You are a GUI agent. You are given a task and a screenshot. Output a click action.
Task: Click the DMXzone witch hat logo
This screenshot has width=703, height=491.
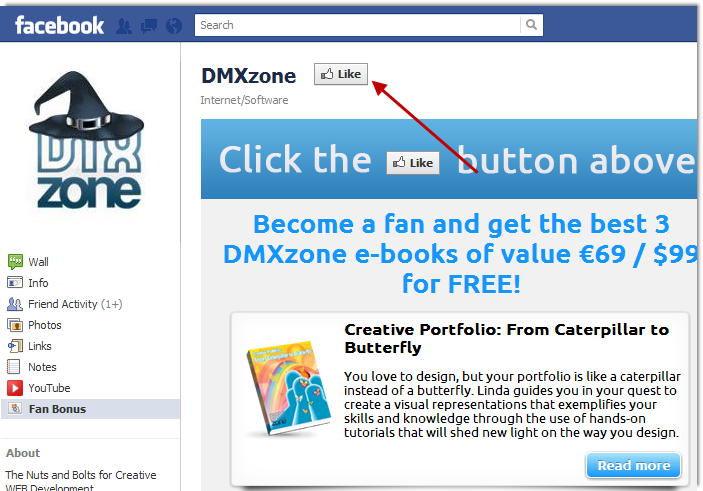pos(87,140)
